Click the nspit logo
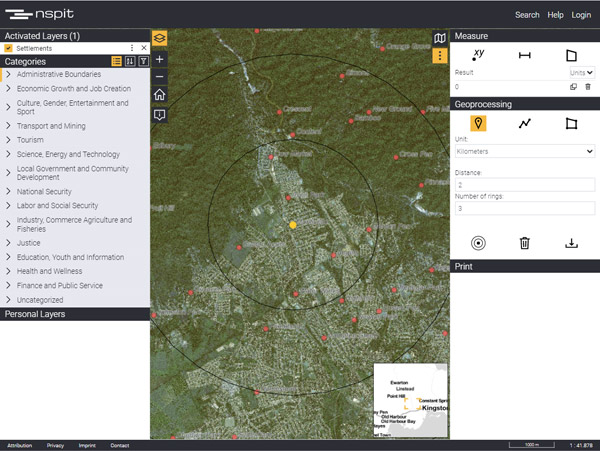This screenshot has width=600, height=451. [x=39, y=14]
